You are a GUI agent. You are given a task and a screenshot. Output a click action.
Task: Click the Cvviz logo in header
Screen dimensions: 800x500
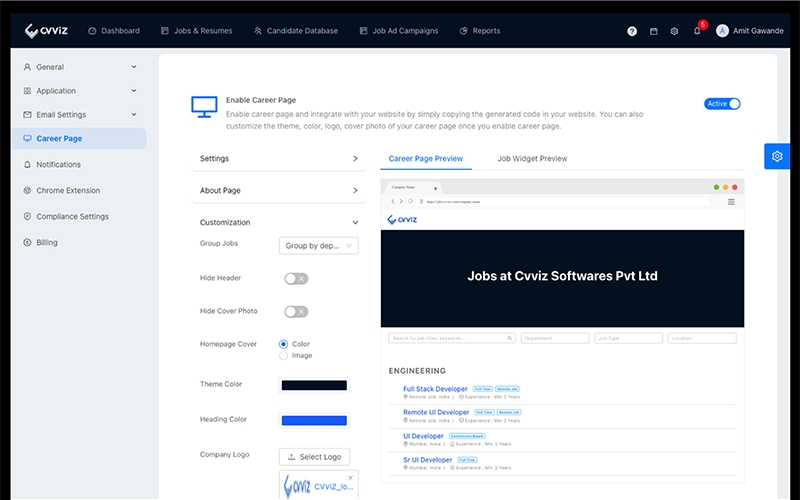[x=48, y=30]
